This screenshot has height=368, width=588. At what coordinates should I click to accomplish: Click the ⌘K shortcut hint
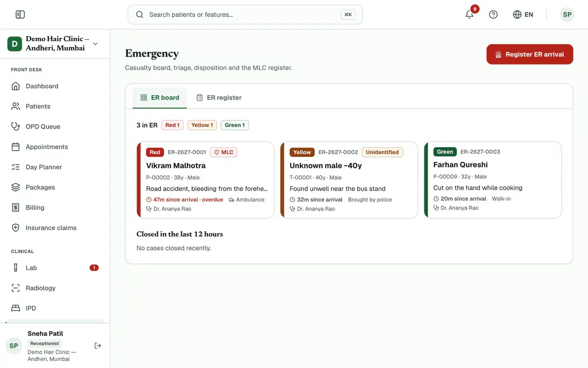click(x=348, y=15)
